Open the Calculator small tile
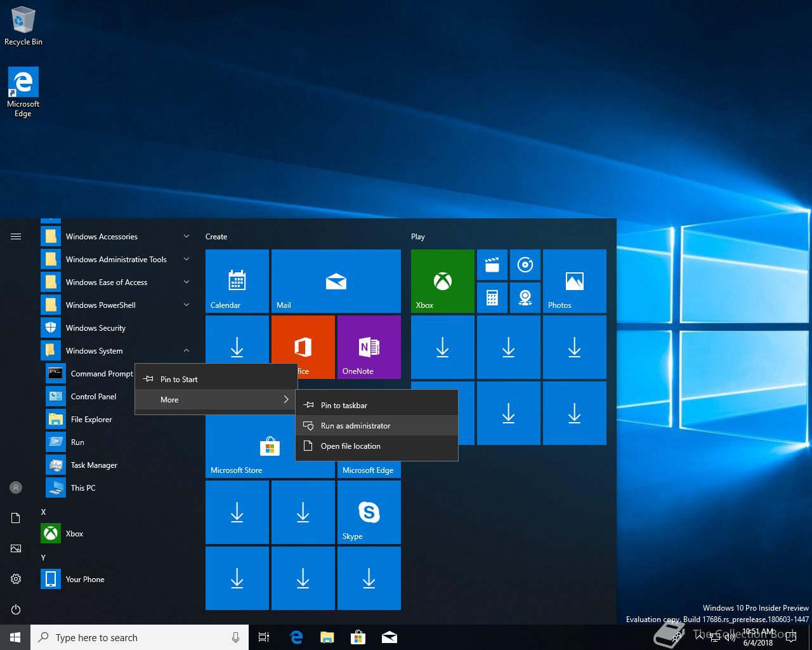 coord(492,298)
